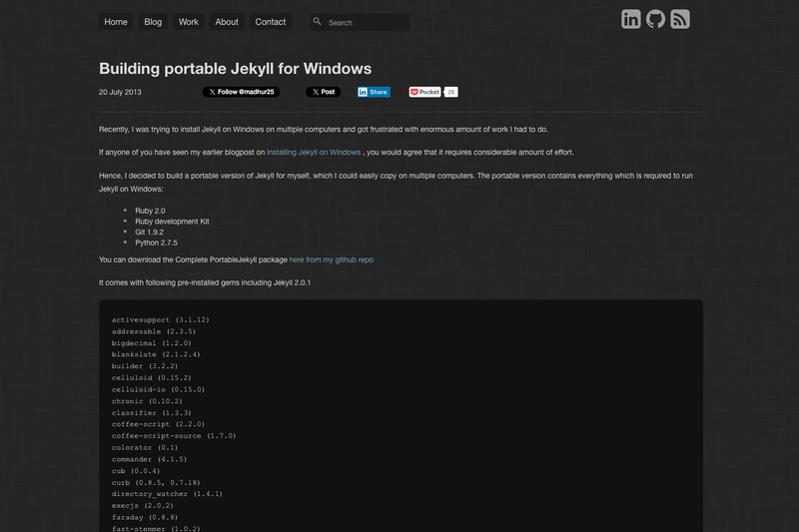Open the Blog section
This screenshot has width=799, height=532.
click(x=153, y=22)
